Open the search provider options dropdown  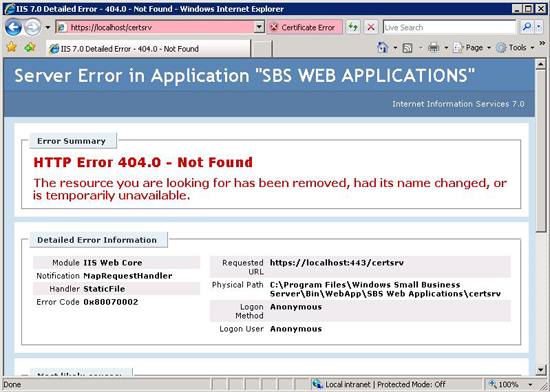(539, 27)
